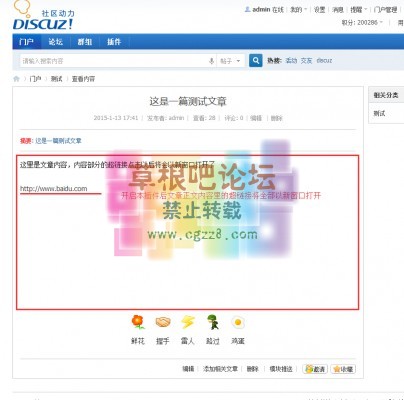
Task: Click 编辑 in the article footer
Action: click(188, 369)
